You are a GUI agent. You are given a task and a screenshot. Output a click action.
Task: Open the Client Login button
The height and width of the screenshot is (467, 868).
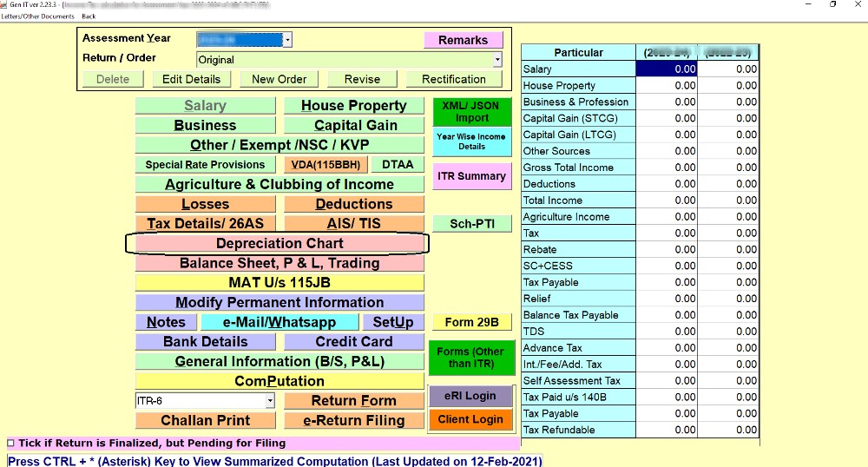471,420
